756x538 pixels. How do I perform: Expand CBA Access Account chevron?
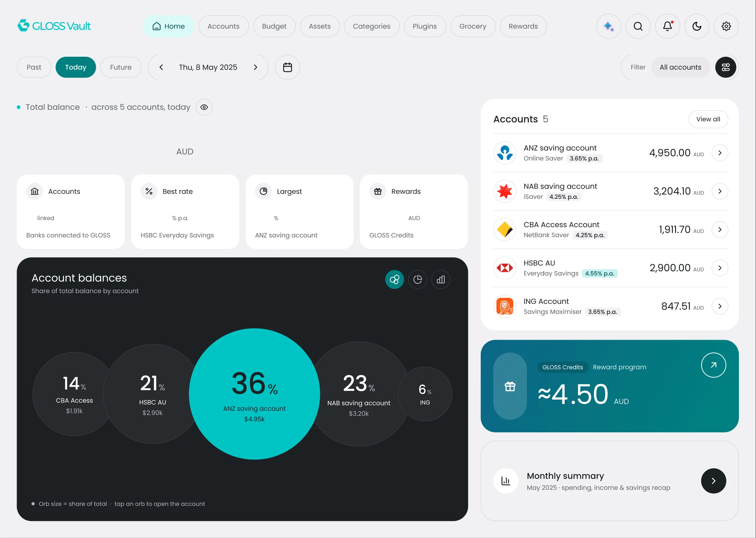719,229
